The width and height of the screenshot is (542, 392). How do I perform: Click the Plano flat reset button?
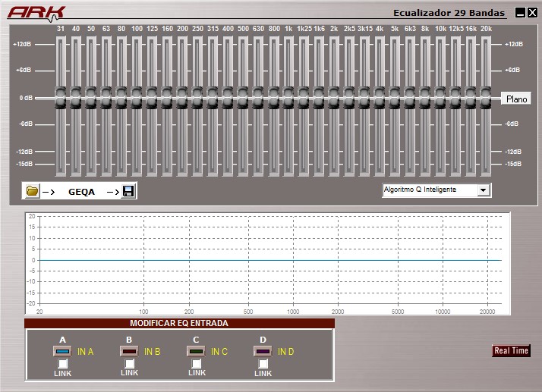point(516,99)
